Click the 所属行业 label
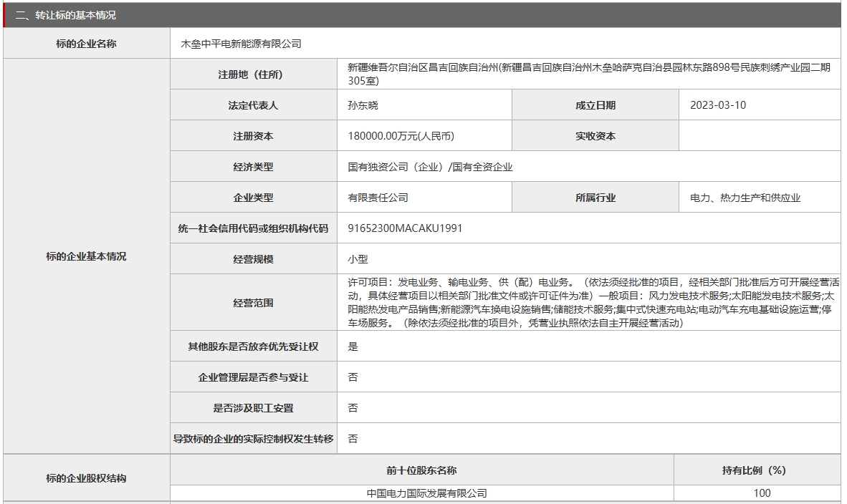This screenshot has width=847, height=504. (x=595, y=198)
